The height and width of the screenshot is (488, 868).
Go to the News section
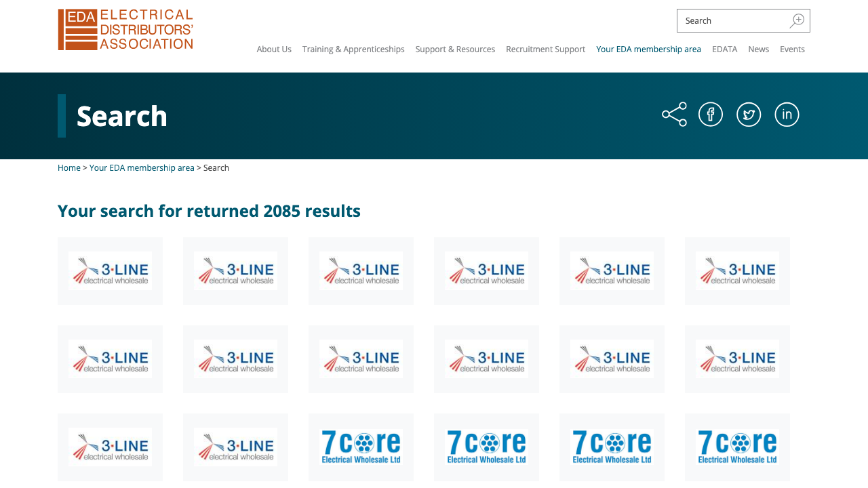pyautogui.click(x=758, y=48)
